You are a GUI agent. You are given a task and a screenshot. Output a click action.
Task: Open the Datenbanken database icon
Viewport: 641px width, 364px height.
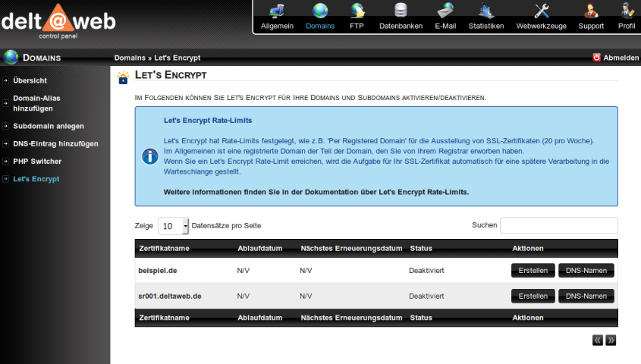pos(401,11)
